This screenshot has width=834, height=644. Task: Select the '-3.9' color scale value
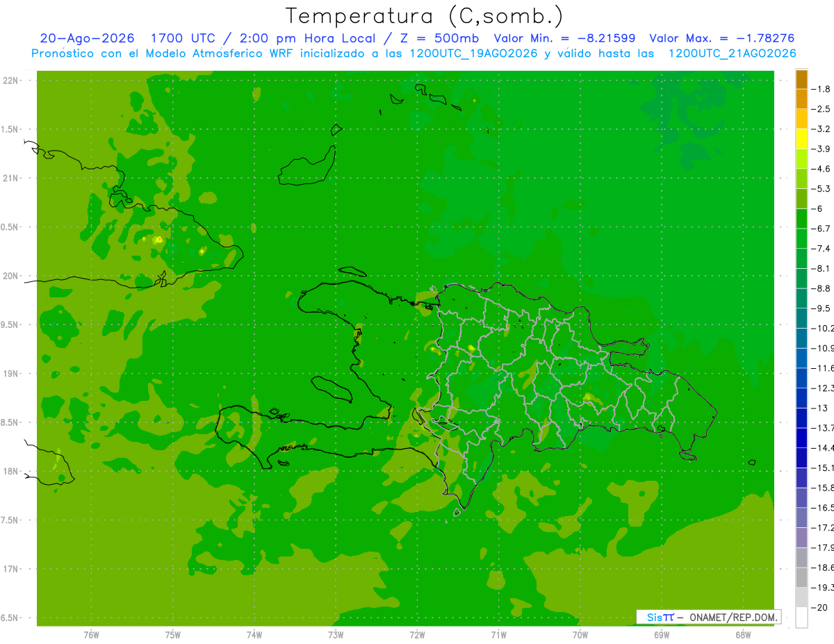[821, 149]
